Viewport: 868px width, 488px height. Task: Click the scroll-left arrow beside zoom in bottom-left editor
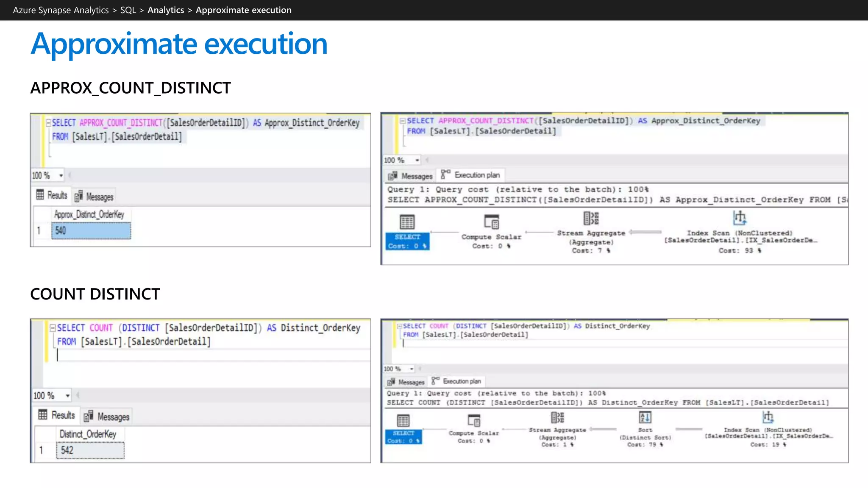coord(78,396)
